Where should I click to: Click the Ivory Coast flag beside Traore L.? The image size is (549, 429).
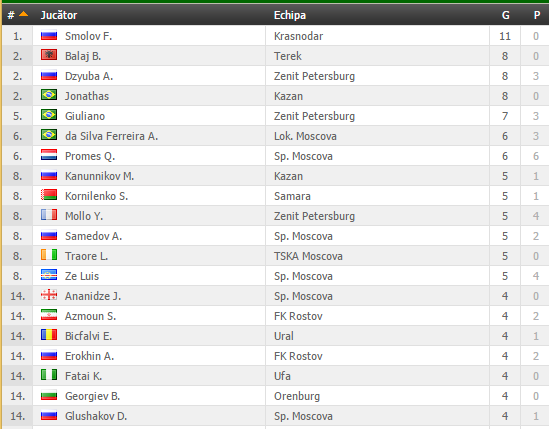[49, 255]
